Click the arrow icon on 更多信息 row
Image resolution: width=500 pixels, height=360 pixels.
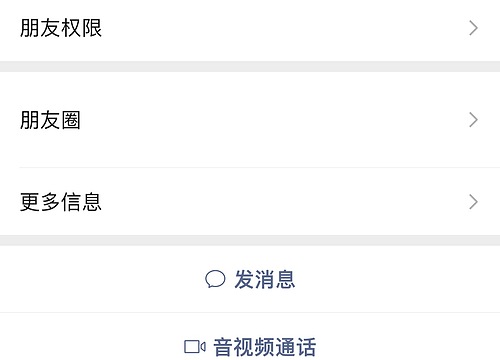[473, 202]
